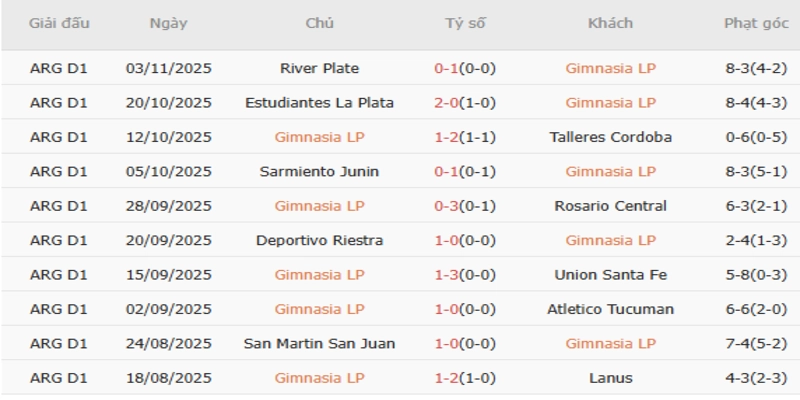The width and height of the screenshot is (800, 400).
Task: Open the Atletico Tucuman team link
Action: pos(610,309)
